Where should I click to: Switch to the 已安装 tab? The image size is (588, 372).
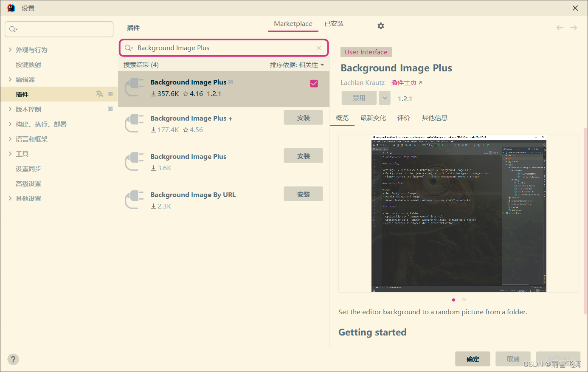pyautogui.click(x=334, y=24)
